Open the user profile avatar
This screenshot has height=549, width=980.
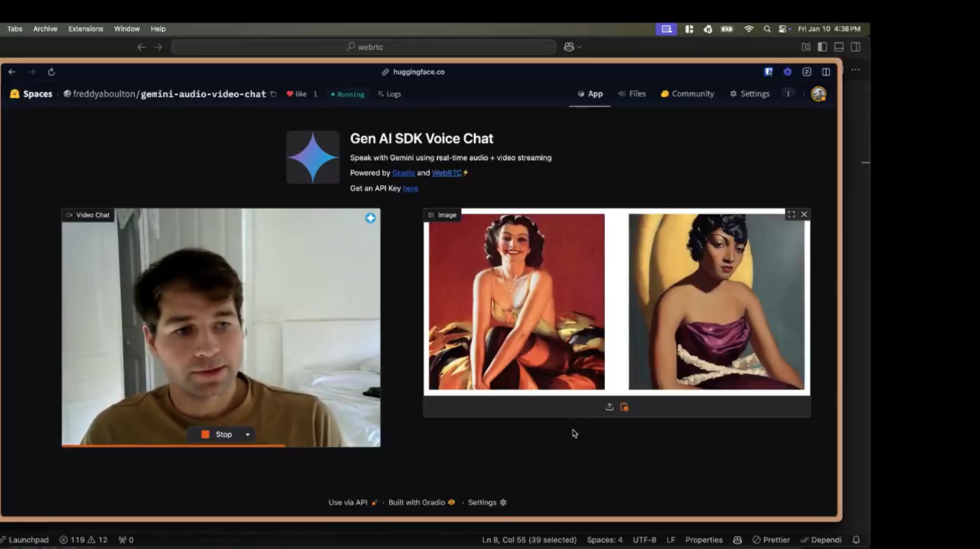coord(818,94)
